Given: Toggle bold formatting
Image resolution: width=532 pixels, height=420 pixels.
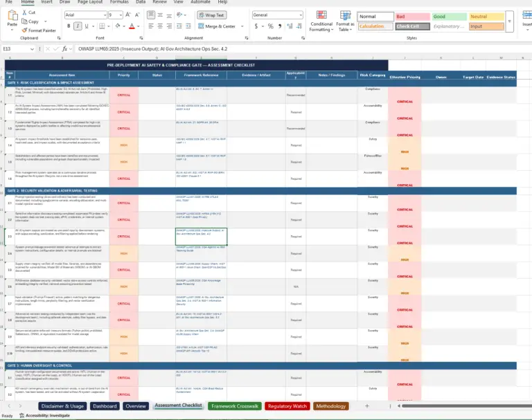Looking at the screenshot, I should coord(68,26).
